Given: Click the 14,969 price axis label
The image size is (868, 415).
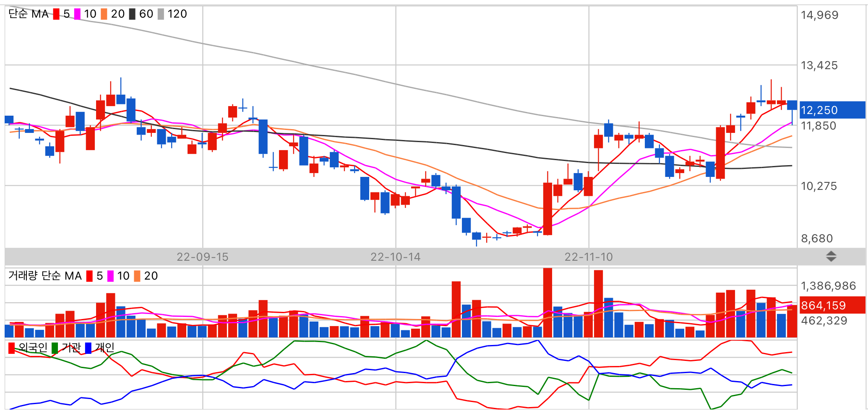Looking at the screenshot, I should 819,15.
